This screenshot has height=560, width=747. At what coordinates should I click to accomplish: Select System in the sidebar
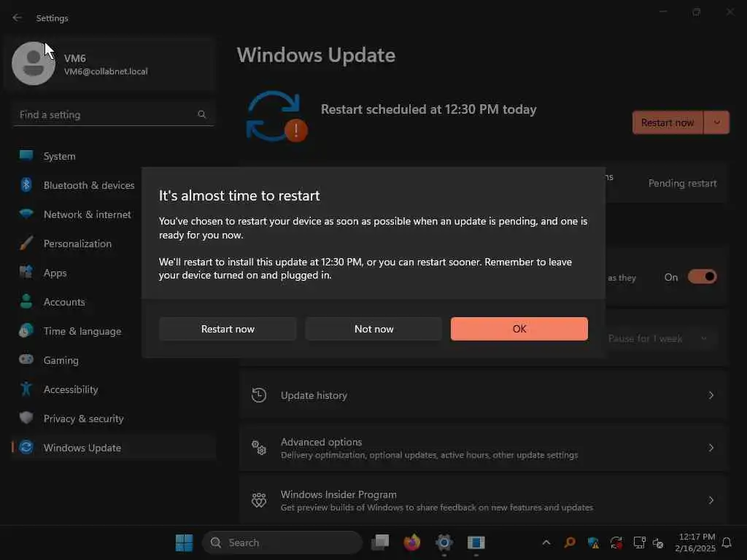coord(113,156)
